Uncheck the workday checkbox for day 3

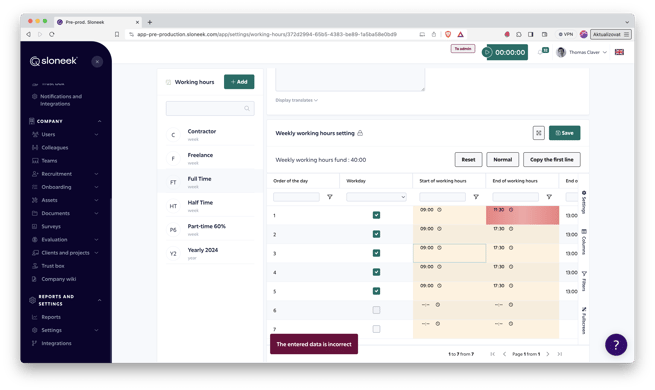(376, 253)
